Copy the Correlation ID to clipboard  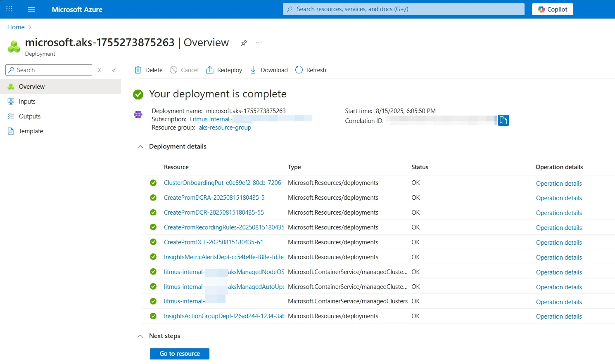click(x=503, y=120)
